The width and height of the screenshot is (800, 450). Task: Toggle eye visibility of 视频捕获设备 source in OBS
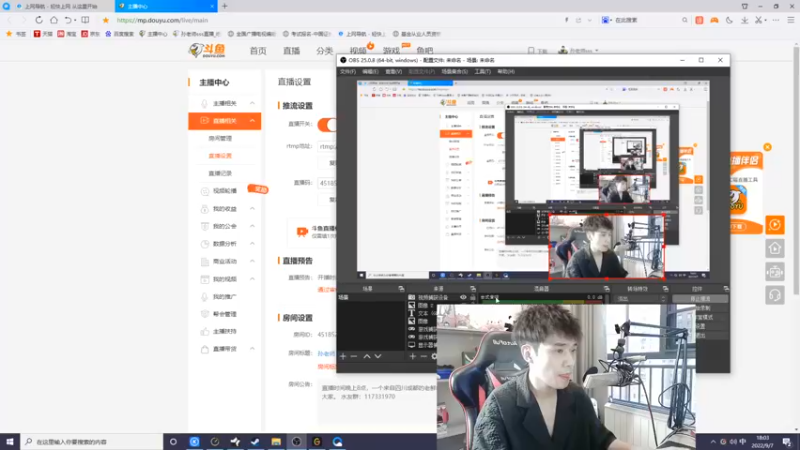(x=463, y=297)
